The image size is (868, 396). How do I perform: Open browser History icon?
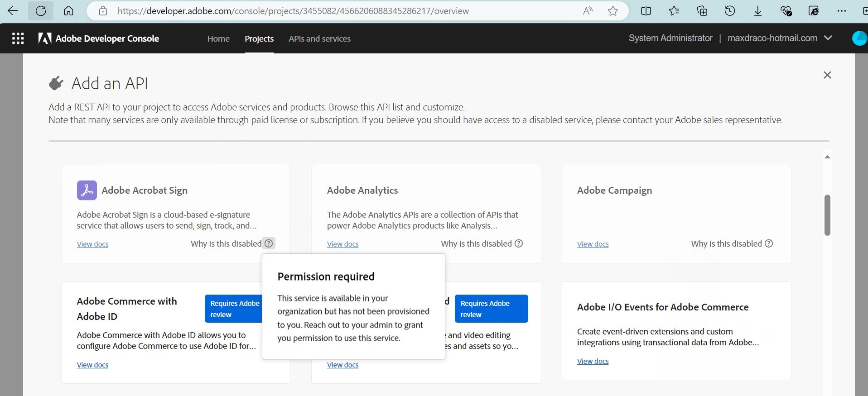click(730, 11)
